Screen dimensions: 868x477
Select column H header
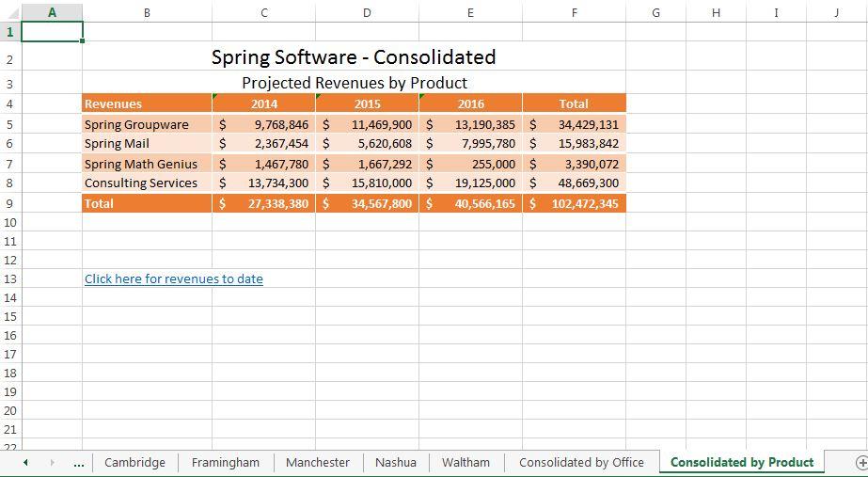(717, 12)
